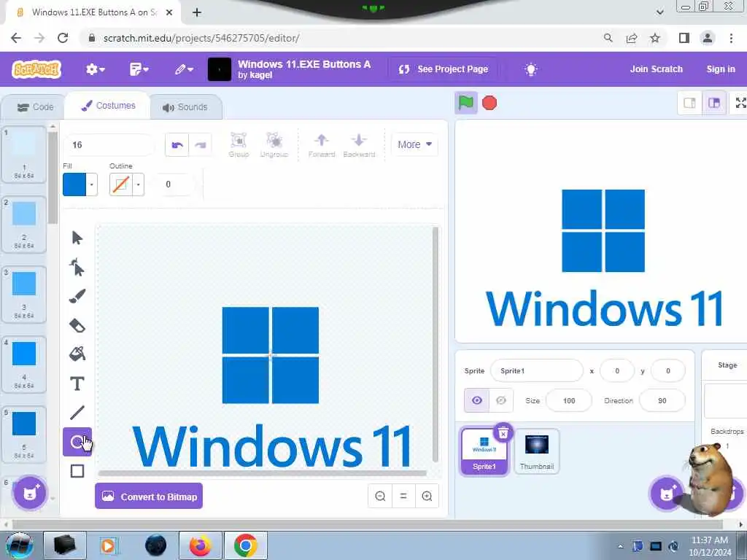Screen dimensions: 747x560
Task: Click Join Scratch link
Action: tap(656, 69)
